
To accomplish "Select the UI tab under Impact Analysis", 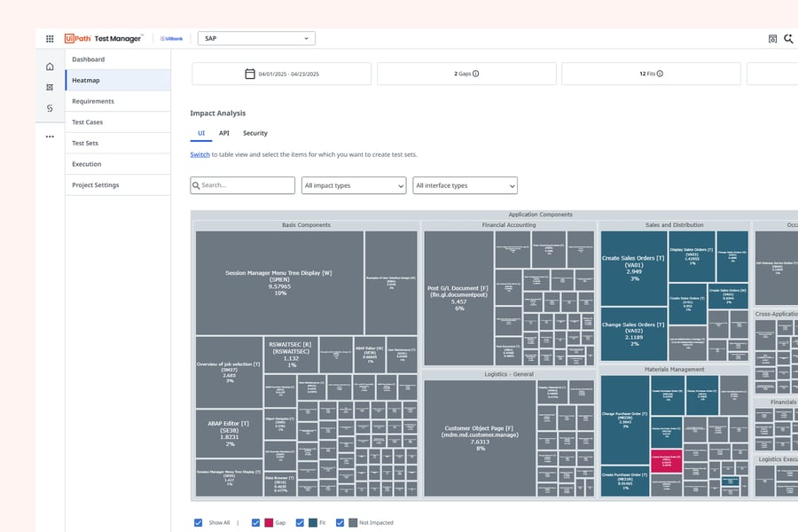I will coord(201,133).
